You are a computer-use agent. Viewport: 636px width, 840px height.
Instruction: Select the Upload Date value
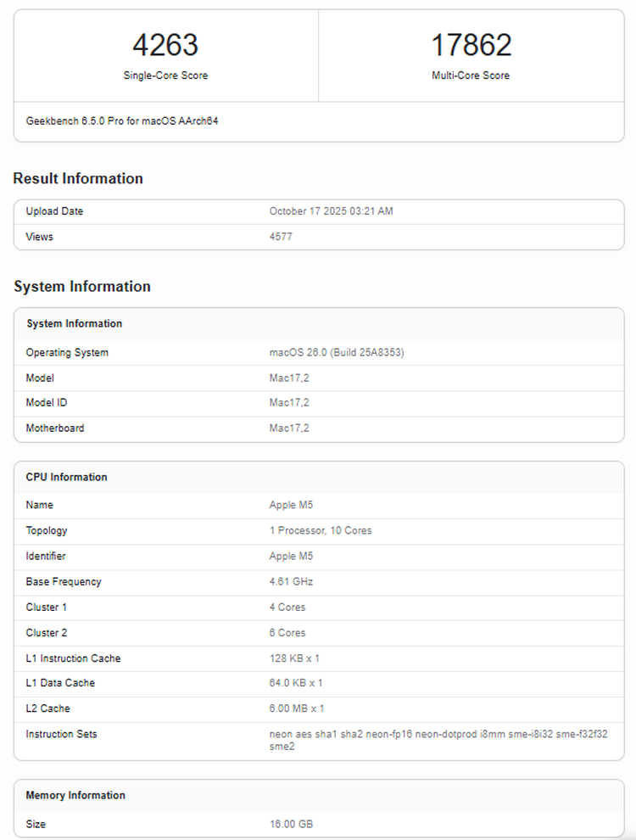pyautogui.click(x=331, y=211)
